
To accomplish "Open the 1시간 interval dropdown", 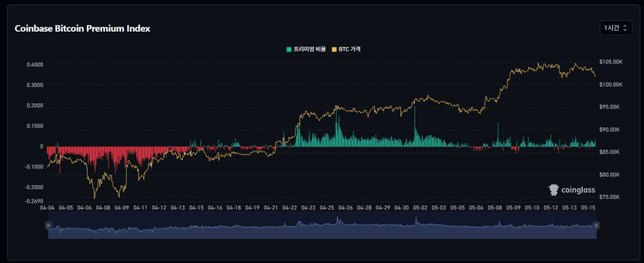I will [616, 28].
